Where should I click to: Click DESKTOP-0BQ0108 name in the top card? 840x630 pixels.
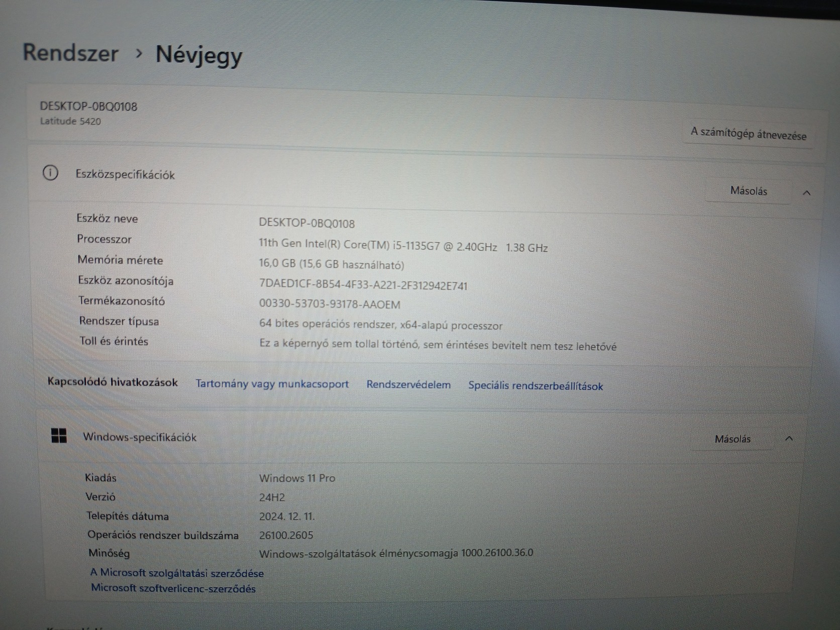(x=88, y=106)
